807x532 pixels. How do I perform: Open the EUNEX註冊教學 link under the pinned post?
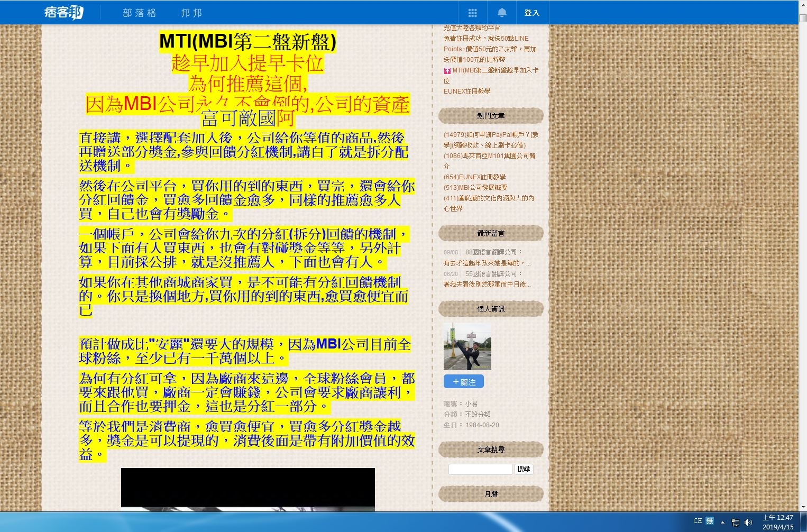467,91
